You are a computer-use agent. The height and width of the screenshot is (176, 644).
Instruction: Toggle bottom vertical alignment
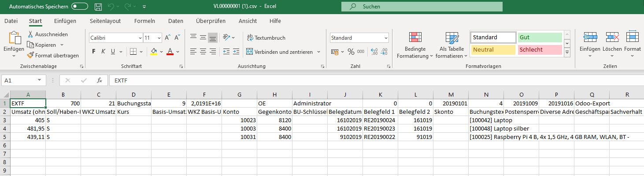[x=213, y=38]
